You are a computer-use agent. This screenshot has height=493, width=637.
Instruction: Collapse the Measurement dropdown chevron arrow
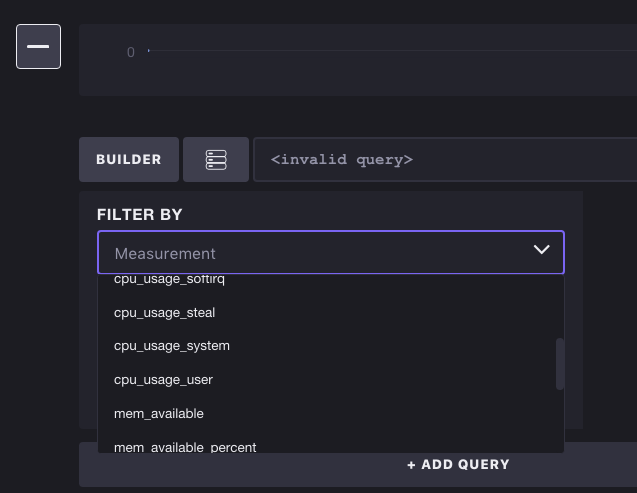pyautogui.click(x=541, y=250)
